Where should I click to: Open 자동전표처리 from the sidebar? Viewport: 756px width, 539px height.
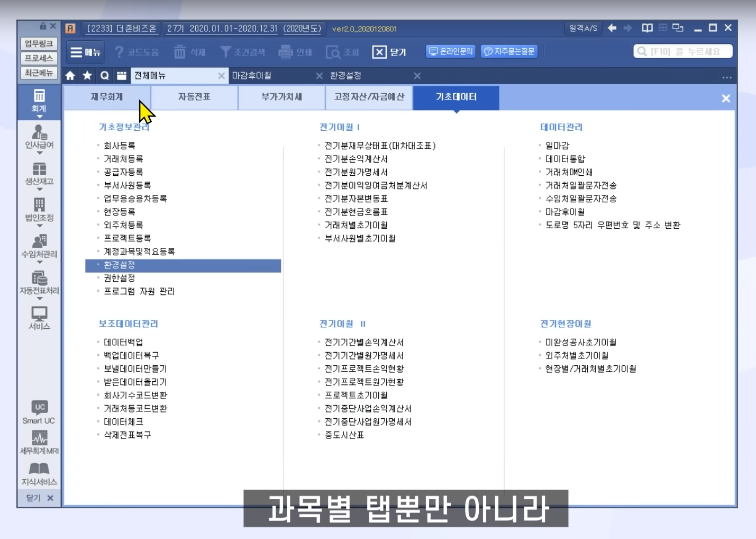point(39,282)
